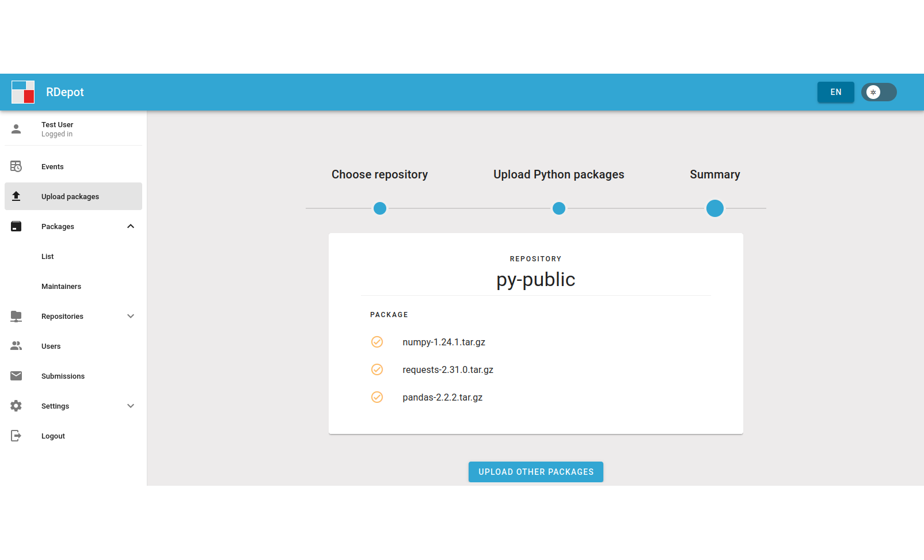The width and height of the screenshot is (924, 560).
Task: Click the Packages box icon
Action: tap(16, 226)
